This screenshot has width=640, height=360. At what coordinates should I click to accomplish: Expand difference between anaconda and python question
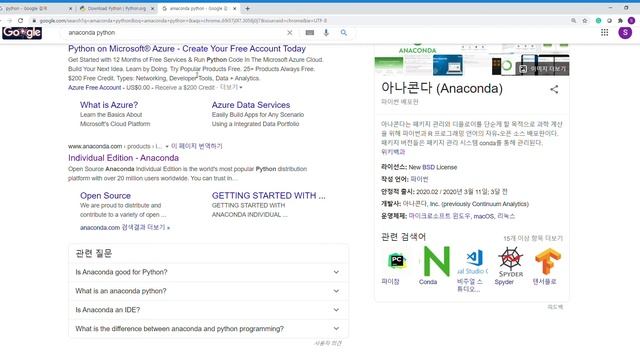[208, 329]
